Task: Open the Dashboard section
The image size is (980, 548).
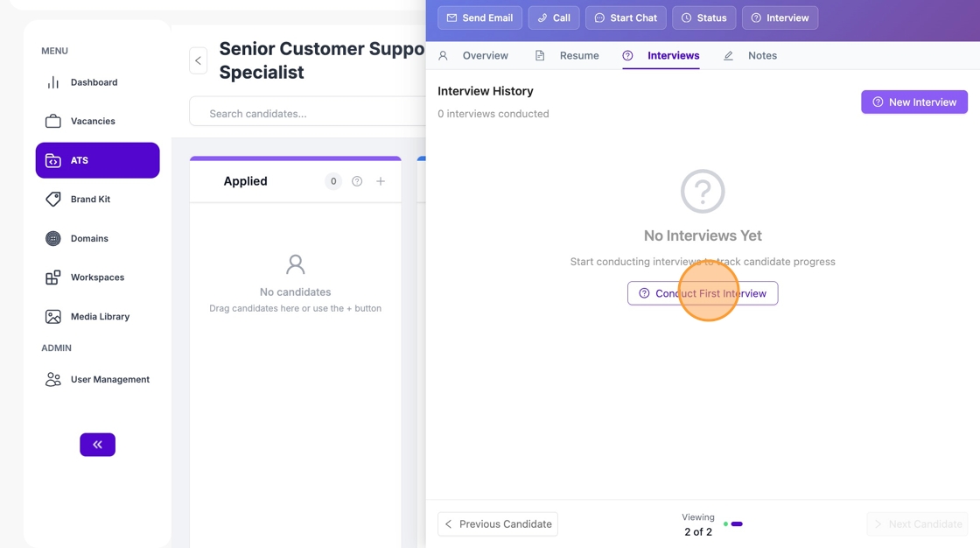Action: click(94, 81)
